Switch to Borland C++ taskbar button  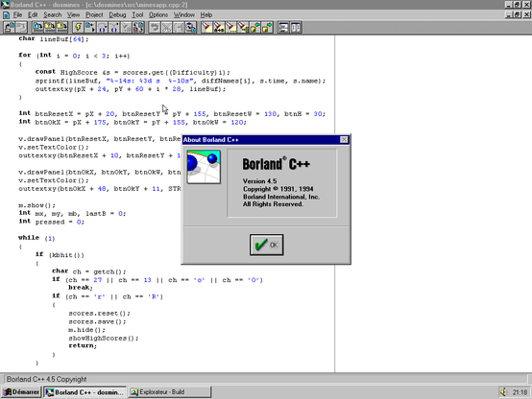pos(85,392)
